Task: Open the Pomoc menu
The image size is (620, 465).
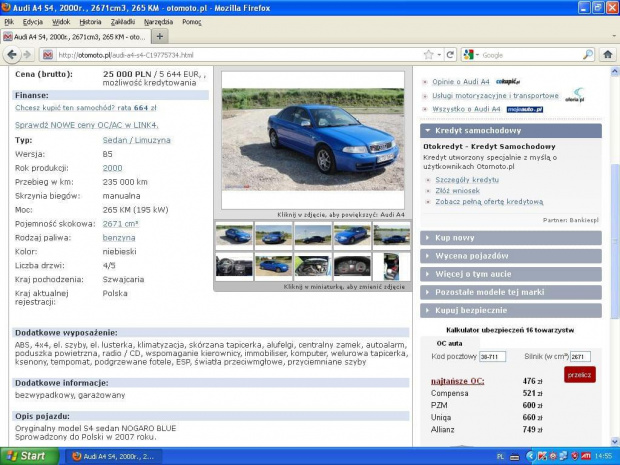Action: coord(192,22)
